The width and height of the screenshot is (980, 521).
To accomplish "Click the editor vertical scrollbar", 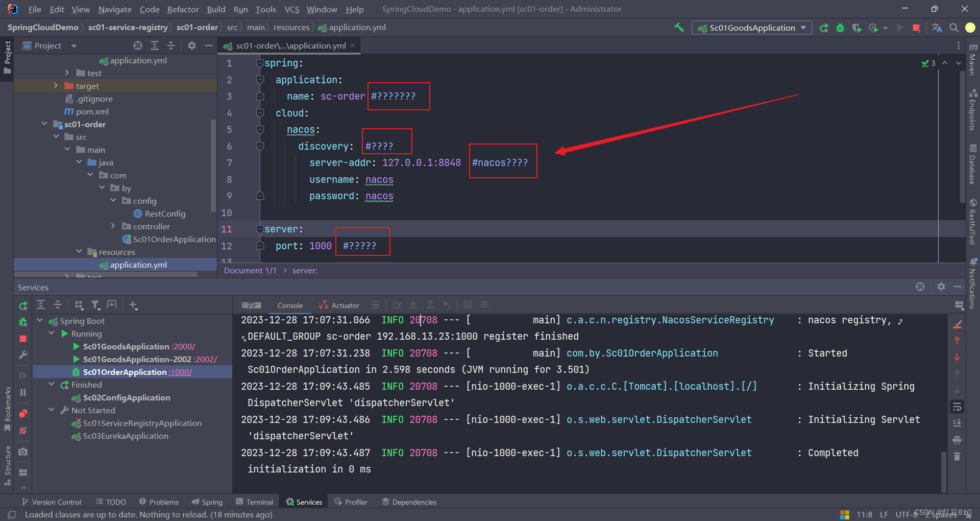I will coord(962,138).
